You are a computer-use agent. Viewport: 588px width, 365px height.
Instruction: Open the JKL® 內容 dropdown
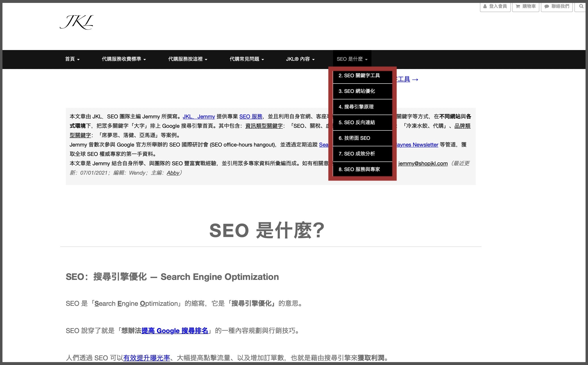pos(300,59)
